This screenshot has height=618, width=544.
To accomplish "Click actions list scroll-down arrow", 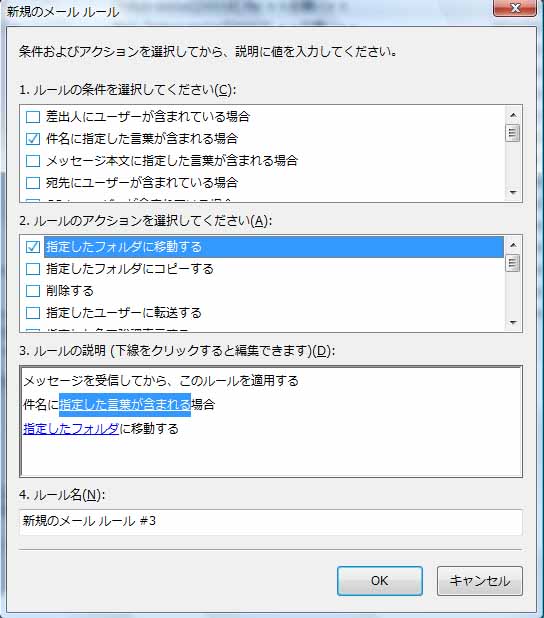I will tap(513, 322).
